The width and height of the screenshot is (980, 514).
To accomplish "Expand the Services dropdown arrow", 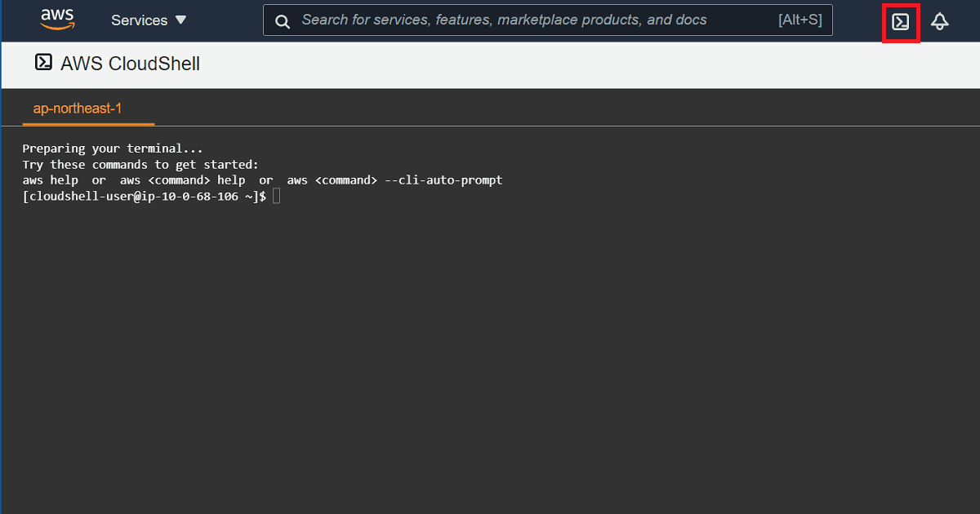I will (x=180, y=20).
